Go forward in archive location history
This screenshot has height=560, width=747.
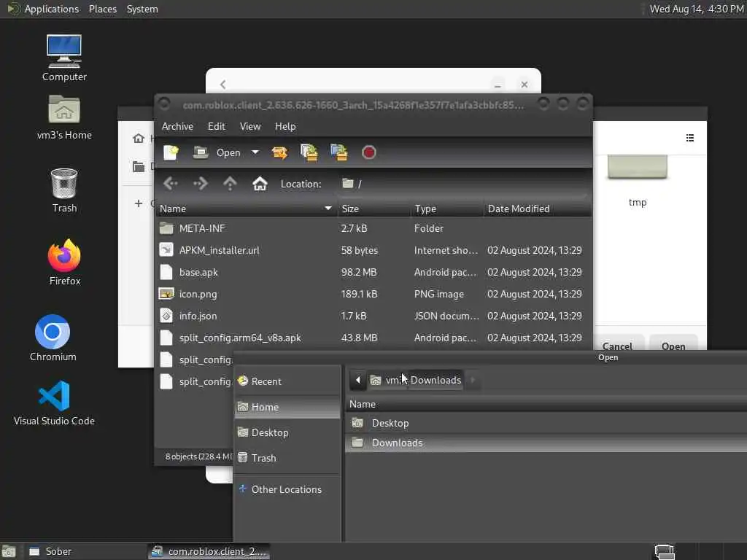(200, 183)
